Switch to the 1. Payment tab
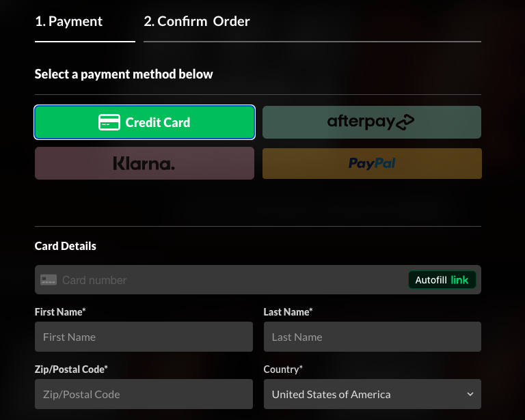The width and height of the screenshot is (525, 420). click(69, 21)
